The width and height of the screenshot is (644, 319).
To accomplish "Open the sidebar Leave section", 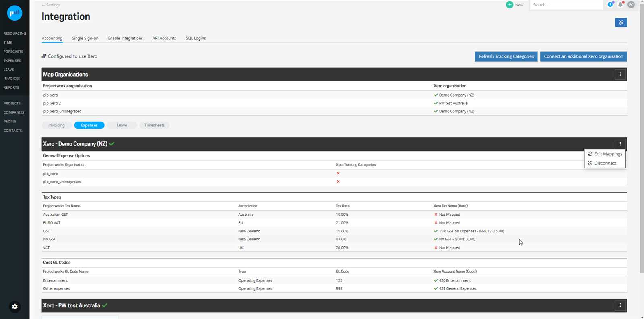I will tap(8, 70).
